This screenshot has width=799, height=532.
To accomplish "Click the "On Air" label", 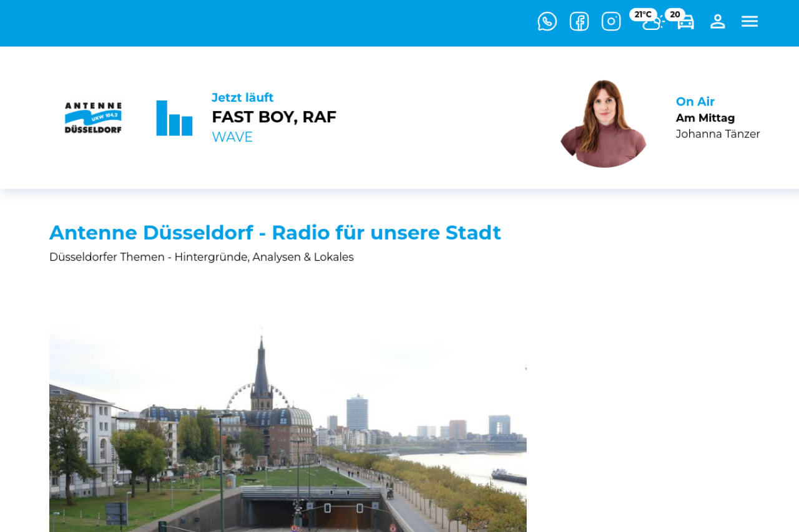I will 695,102.
